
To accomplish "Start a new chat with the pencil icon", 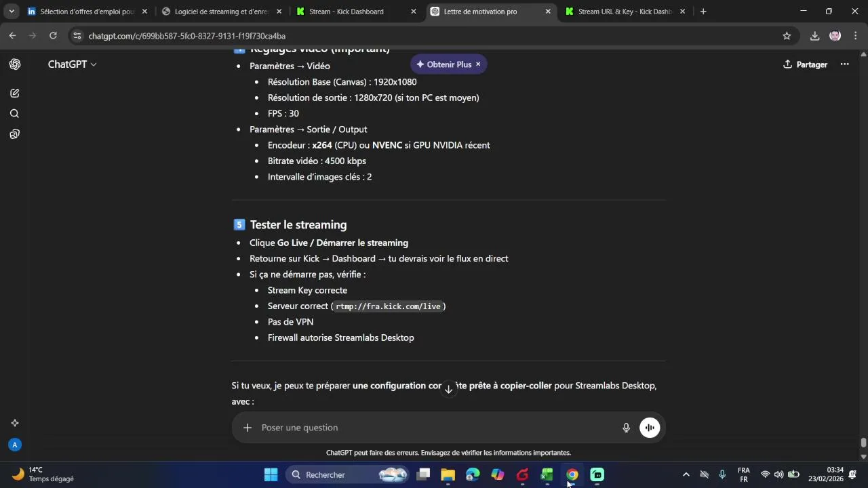I will click(15, 93).
